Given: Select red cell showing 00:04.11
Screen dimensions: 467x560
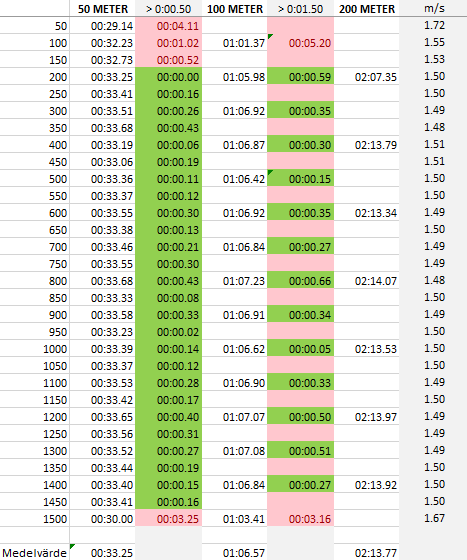Looking at the screenshot, I should [169, 26].
